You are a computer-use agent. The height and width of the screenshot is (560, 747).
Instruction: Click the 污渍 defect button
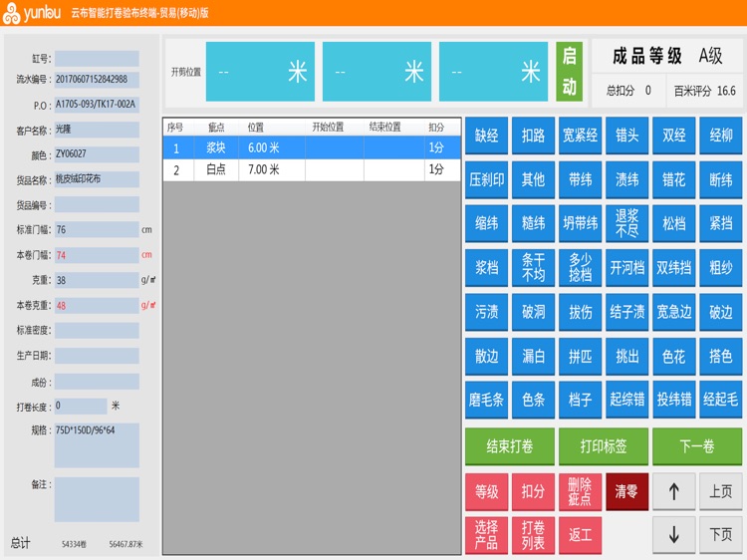coord(486,312)
